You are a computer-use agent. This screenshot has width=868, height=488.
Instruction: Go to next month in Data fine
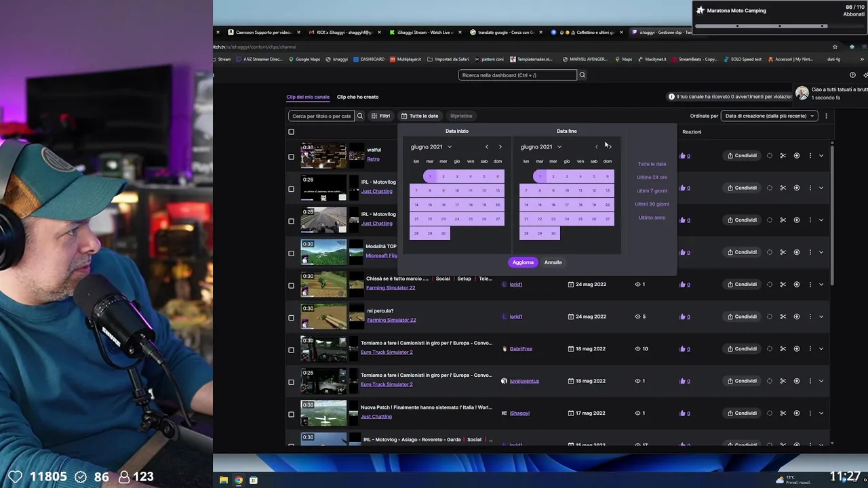(x=610, y=146)
